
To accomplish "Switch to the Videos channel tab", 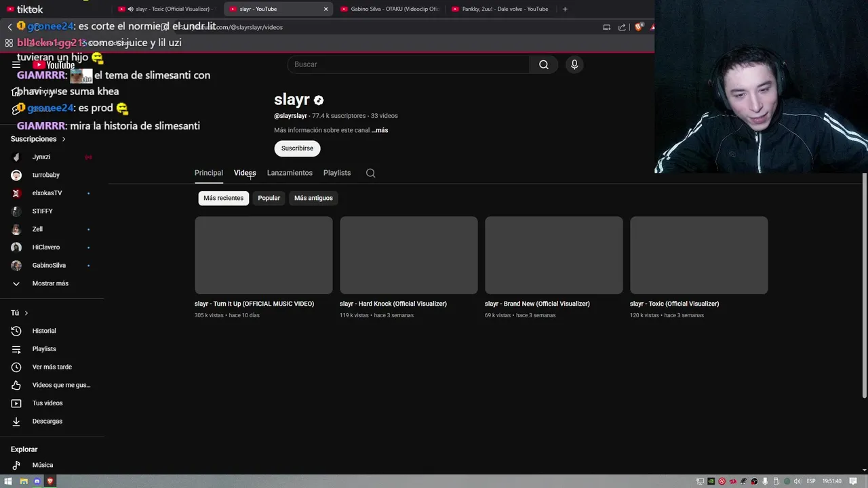I will 245,173.
